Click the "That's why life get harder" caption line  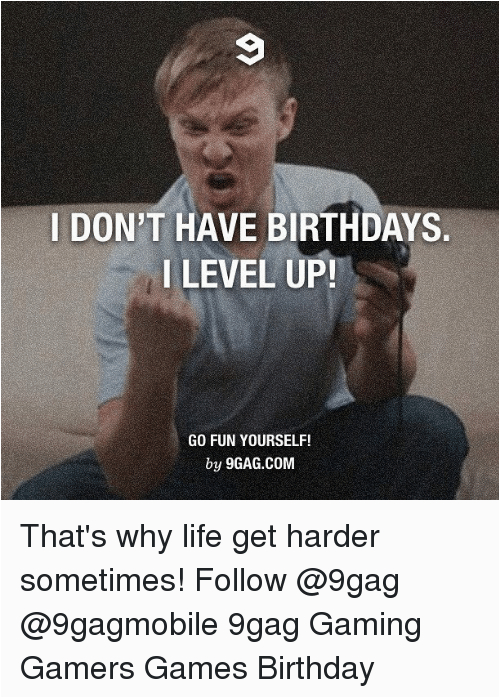199,538
